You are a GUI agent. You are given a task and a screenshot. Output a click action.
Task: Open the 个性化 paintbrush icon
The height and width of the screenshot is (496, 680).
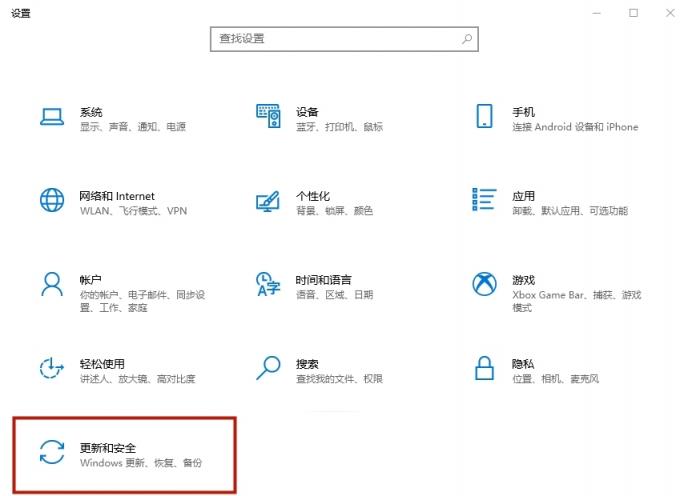click(268, 200)
